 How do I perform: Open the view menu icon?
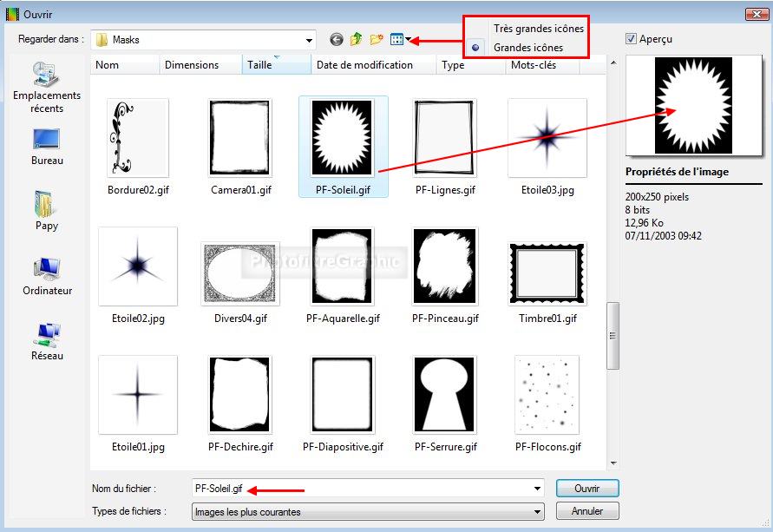(x=397, y=40)
